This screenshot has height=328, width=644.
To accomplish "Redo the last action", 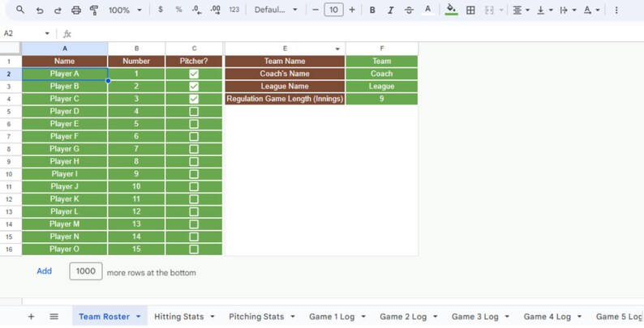I will pyautogui.click(x=58, y=11).
